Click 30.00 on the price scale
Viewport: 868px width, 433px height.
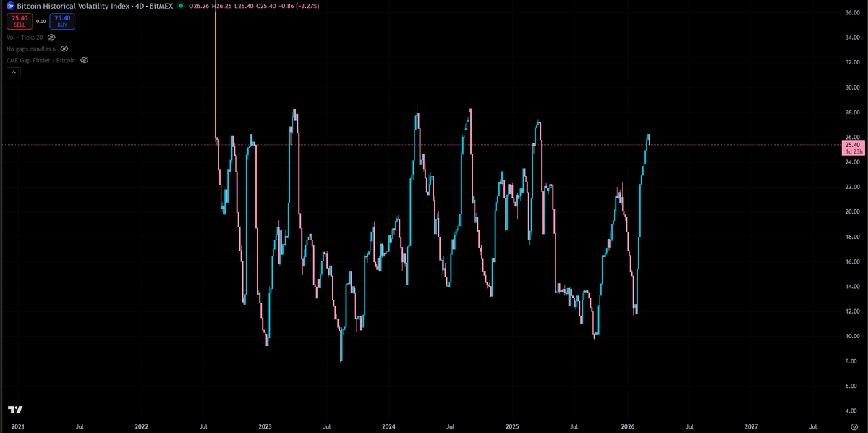[852, 88]
